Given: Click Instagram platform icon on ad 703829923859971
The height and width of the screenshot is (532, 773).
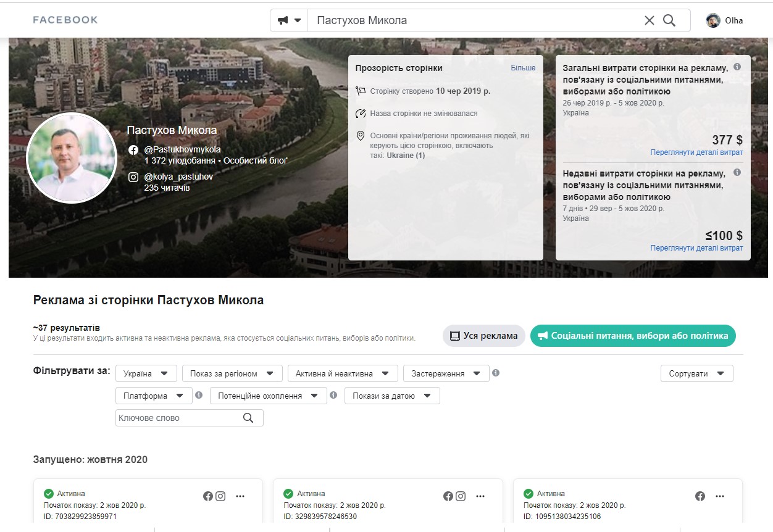Looking at the screenshot, I should click(x=220, y=496).
